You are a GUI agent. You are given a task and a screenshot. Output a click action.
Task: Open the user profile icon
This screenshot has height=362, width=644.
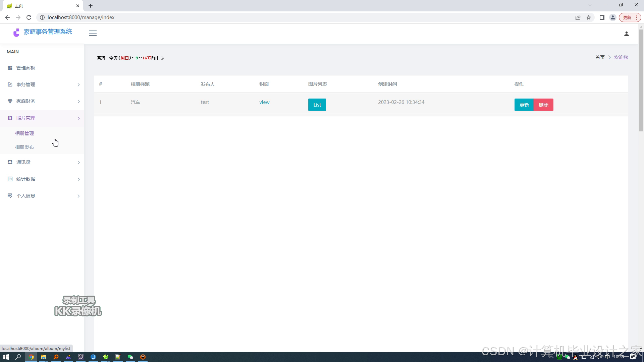(626, 34)
